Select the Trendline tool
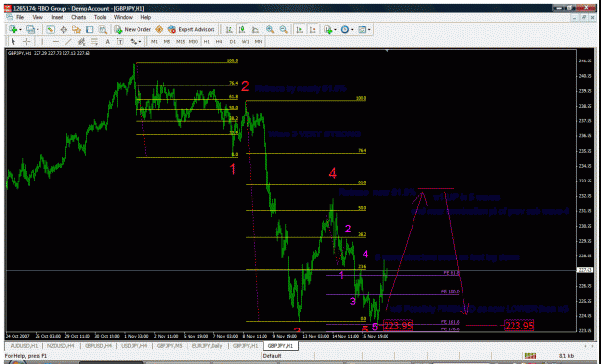Image resolution: width=601 pixels, height=364 pixels. 68,41
